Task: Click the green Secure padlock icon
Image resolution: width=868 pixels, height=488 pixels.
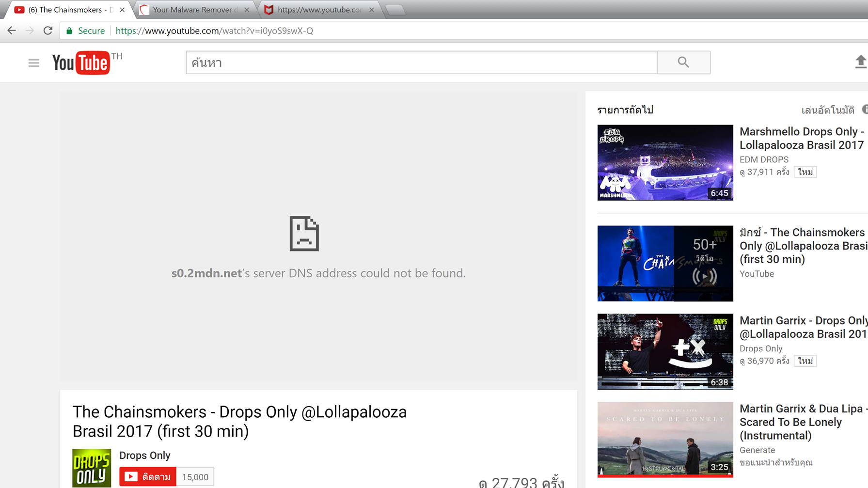Action: point(69,31)
